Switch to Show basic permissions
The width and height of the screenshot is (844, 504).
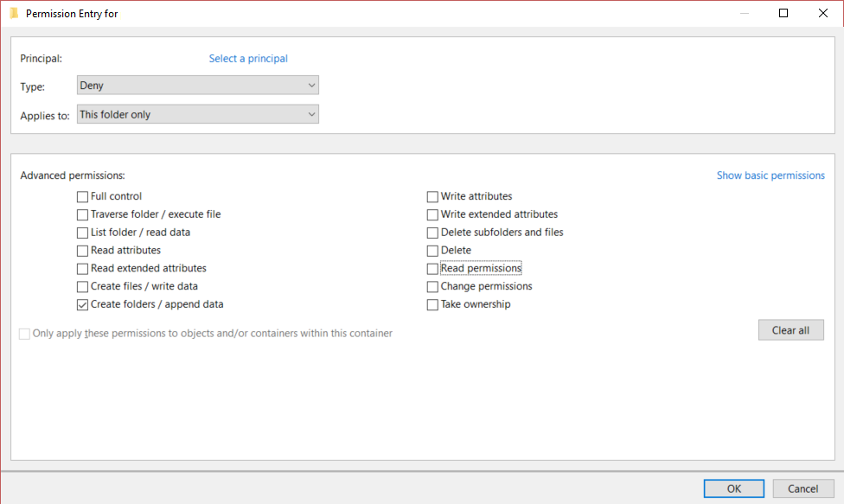[x=770, y=175]
